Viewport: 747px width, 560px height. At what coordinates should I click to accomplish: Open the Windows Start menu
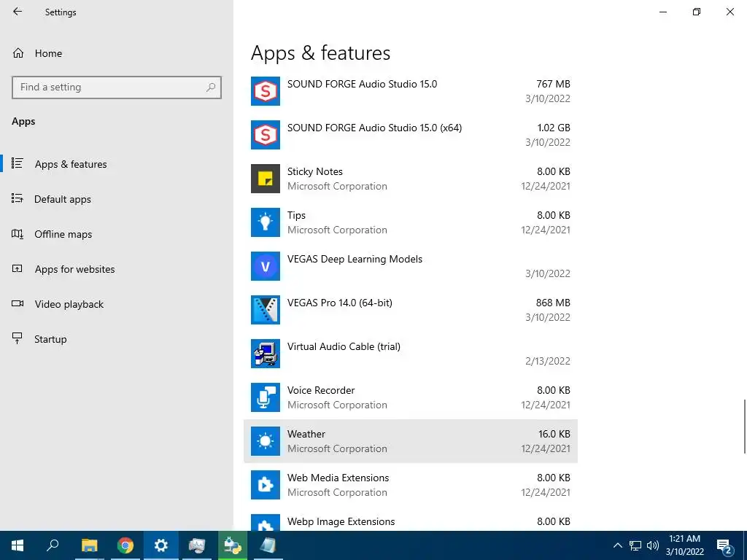[x=18, y=545]
